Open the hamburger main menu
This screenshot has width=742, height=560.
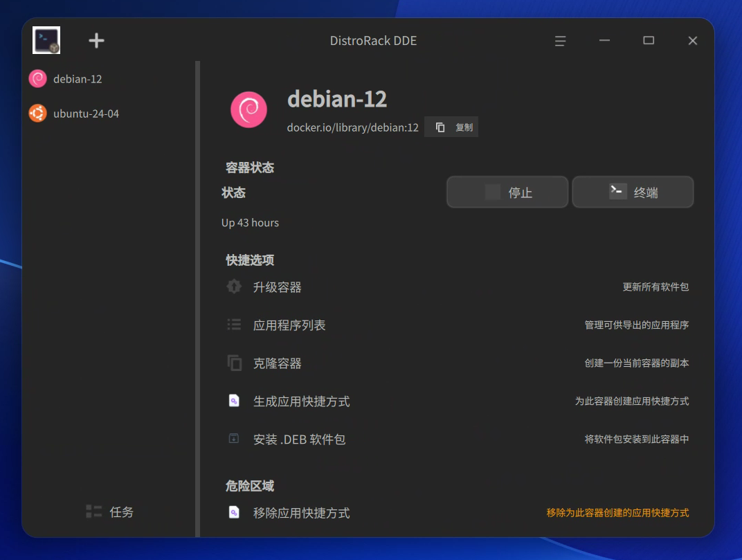[x=560, y=41]
